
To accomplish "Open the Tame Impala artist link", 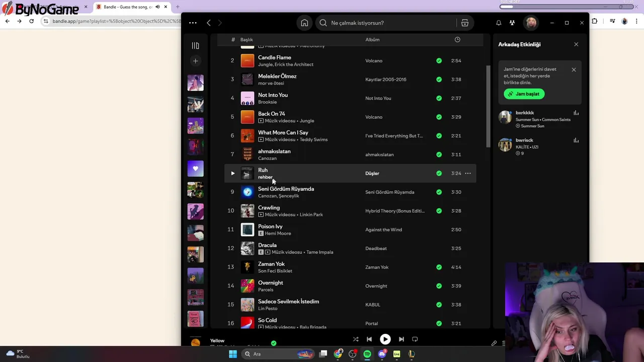I will click(319, 252).
